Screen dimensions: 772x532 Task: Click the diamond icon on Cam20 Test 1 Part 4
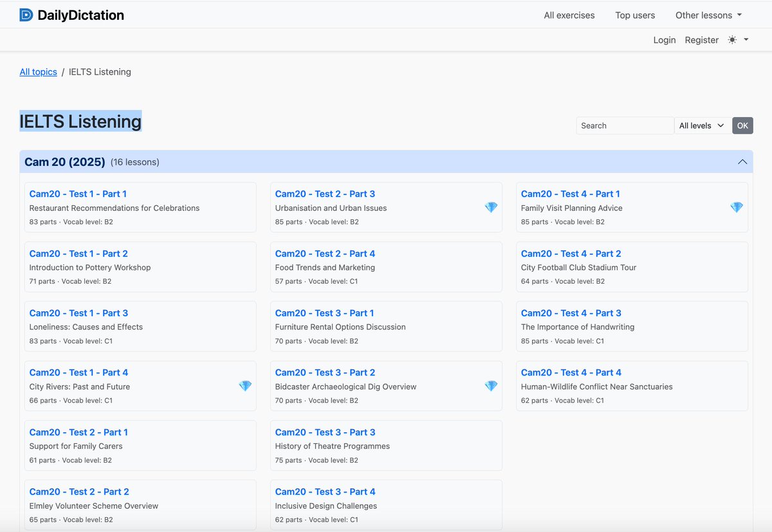pyautogui.click(x=245, y=386)
